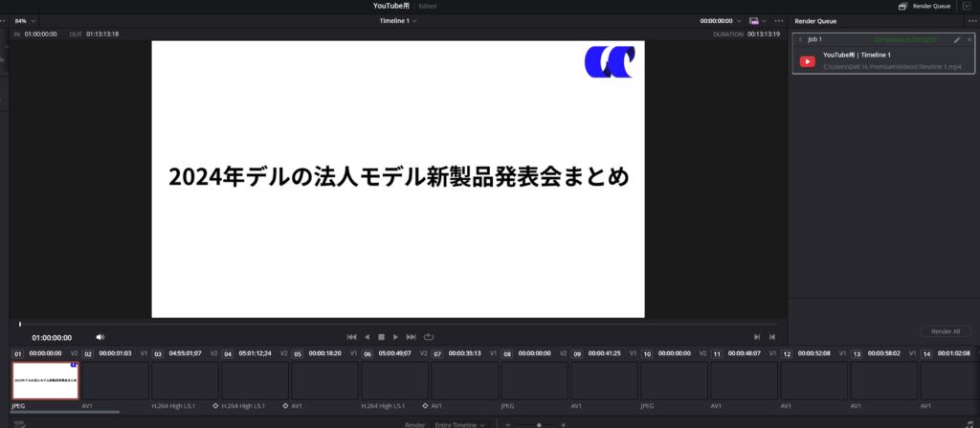Click clip 05 timecode 00:00:18:20
This screenshot has height=428, width=980.
coord(325,353)
